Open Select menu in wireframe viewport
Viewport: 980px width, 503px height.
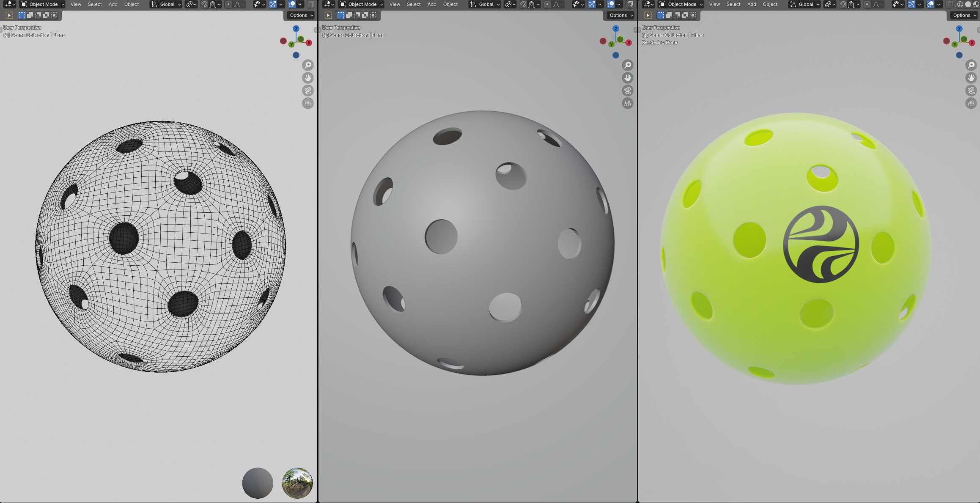95,4
